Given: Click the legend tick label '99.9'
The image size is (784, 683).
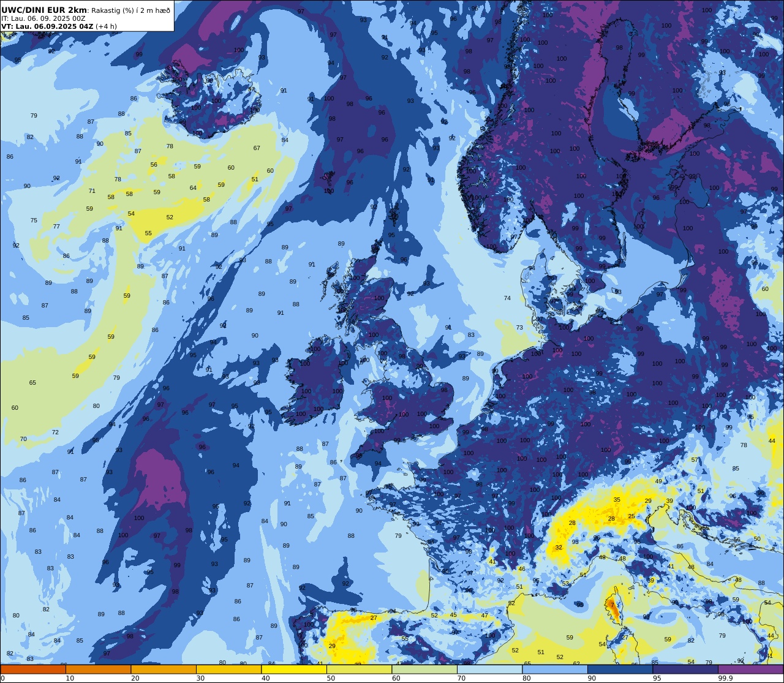Looking at the screenshot, I should pyautogui.click(x=725, y=678).
